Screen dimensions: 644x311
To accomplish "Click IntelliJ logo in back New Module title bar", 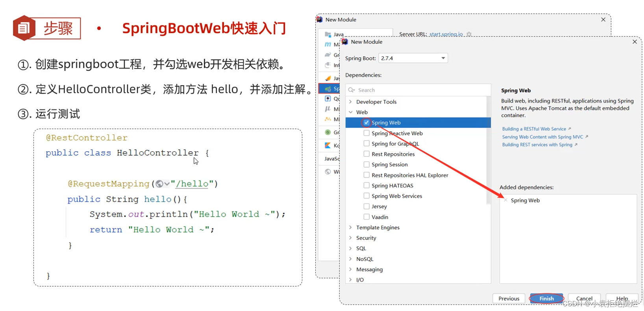I will (320, 19).
